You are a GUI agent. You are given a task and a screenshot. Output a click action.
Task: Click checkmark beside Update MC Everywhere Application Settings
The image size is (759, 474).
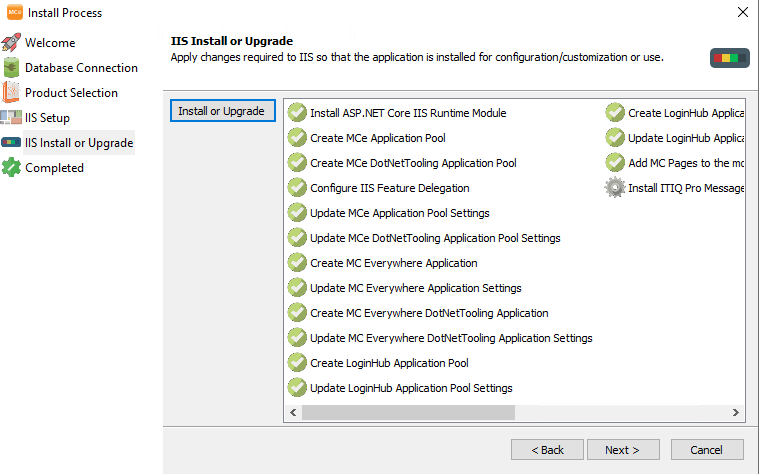pos(297,288)
